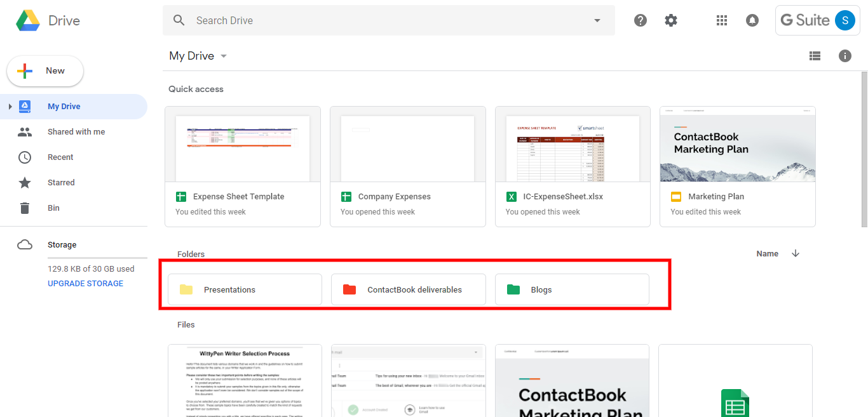Click Slides icon beside Marketing Plan

676,197
